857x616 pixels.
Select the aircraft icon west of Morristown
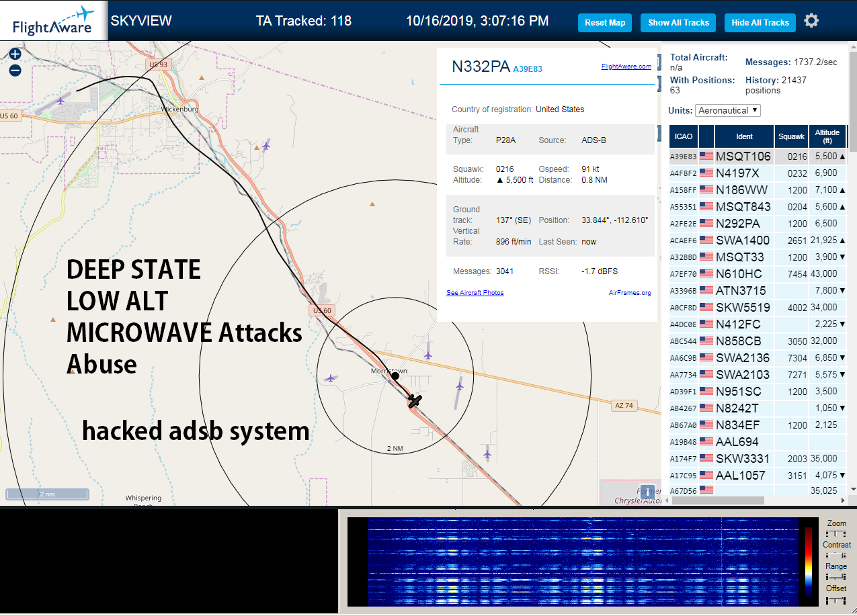coord(329,379)
